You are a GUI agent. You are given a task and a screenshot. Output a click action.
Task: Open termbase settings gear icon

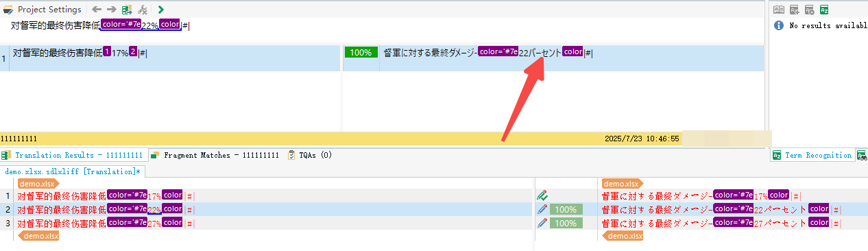pos(810,10)
